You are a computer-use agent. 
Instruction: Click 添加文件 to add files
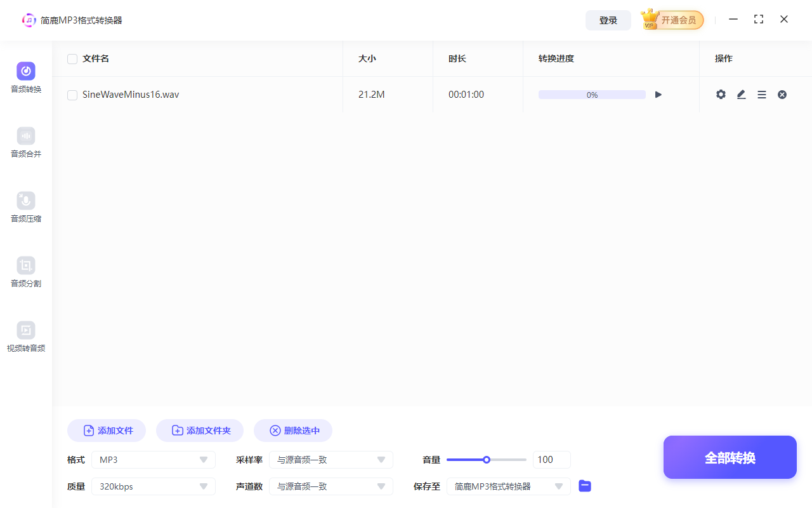(x=106, y=430)
